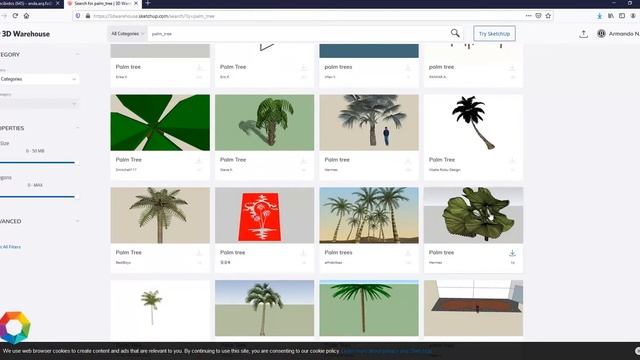Click the magnifier search icon

click(x=455, y=33)
